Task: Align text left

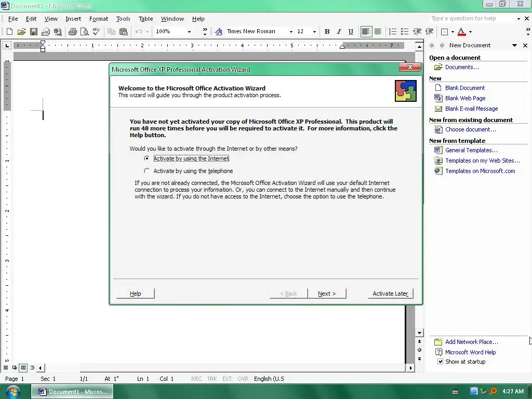Action: click(x=366, y=32)
